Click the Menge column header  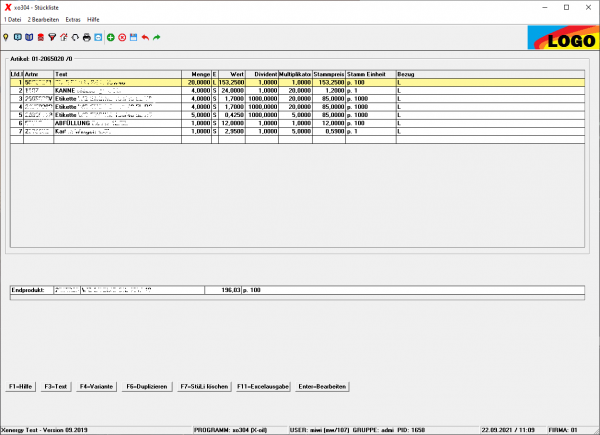(x=196, y=74)
